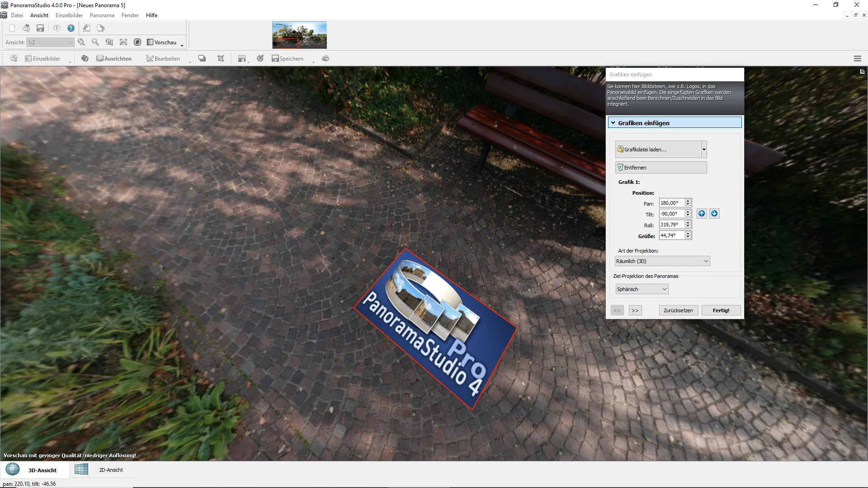Click the import images icon before Einzelbilder
868x488 pixels.
[14, 58]
